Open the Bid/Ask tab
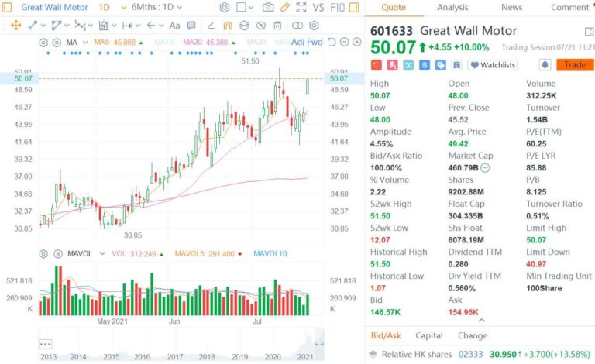Viewport: 595px width, 364px height. pyautogui.click(x=386, y=335)
